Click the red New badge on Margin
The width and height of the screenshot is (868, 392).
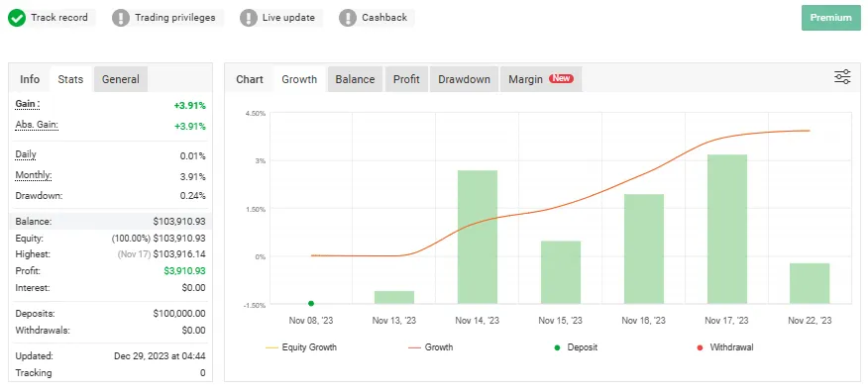[561, 78]
